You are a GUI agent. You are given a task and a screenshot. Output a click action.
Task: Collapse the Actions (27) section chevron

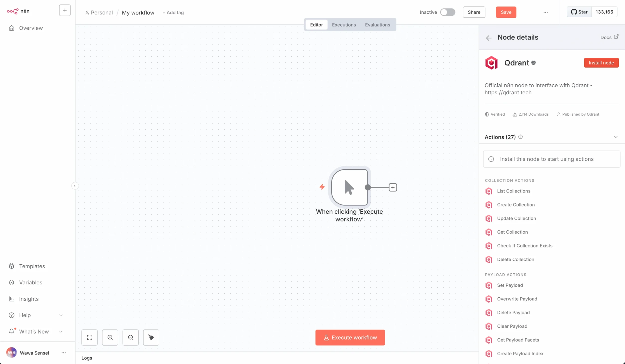pyautogui.click(x=616, y=137)
